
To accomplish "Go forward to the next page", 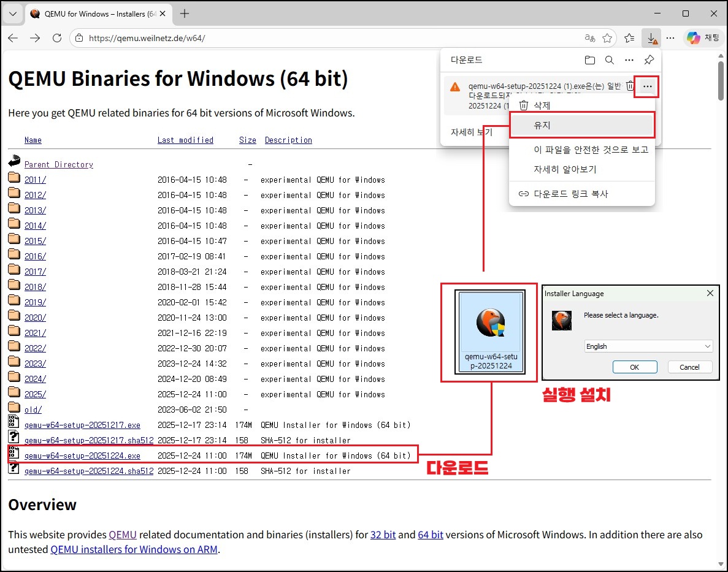I will [x=35, y=38].
